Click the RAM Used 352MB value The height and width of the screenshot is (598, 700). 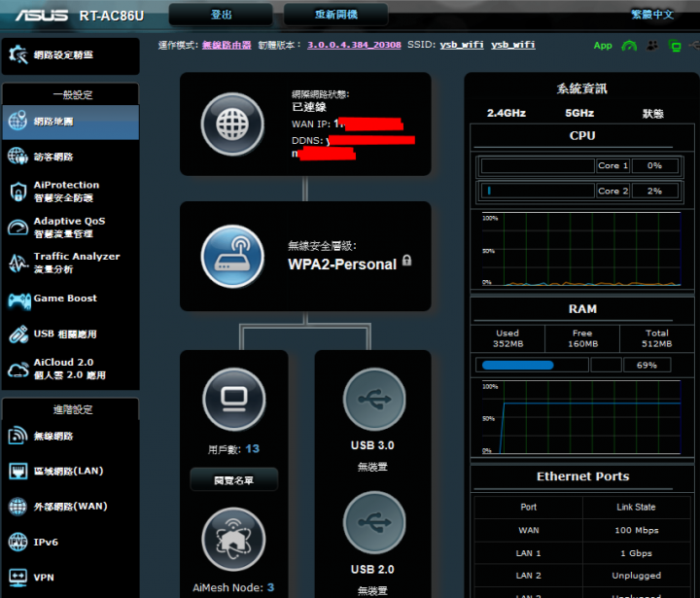click(x=507, y=344)
